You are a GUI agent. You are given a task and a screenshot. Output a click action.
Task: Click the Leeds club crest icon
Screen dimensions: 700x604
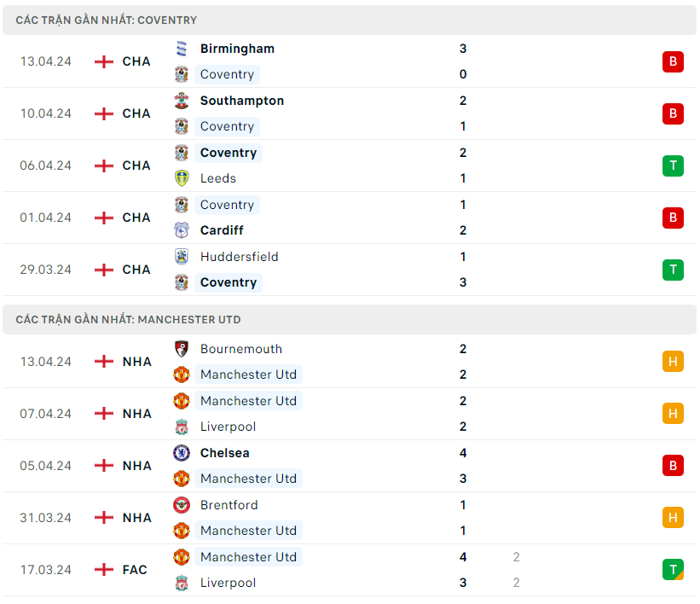pyautogui.click(x=181, y=178)
